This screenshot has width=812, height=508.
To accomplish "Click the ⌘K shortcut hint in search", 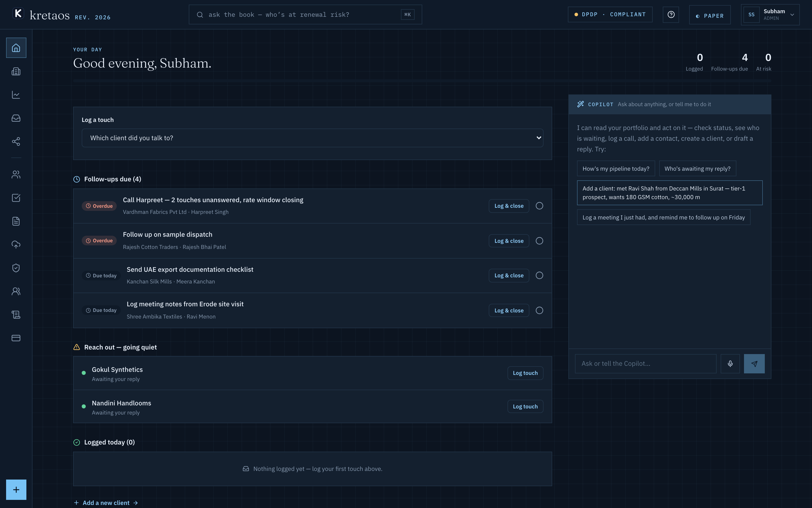I will pyautogui.click(x=407, y=14).
